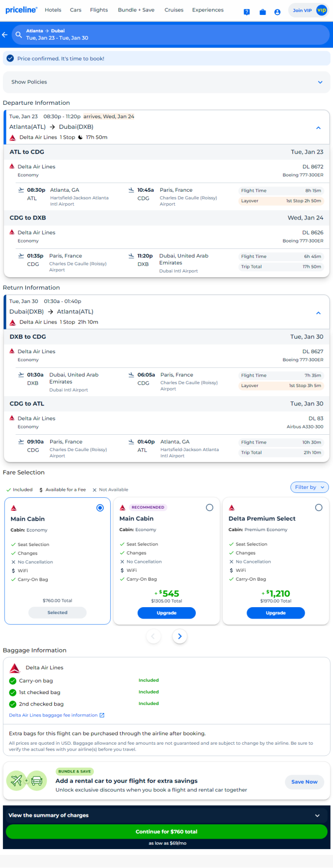Image resolution: width=333 pixels, height=868 pixels.
Task: Open the Filter by dropdown
Action: click(x=309, y=487)
